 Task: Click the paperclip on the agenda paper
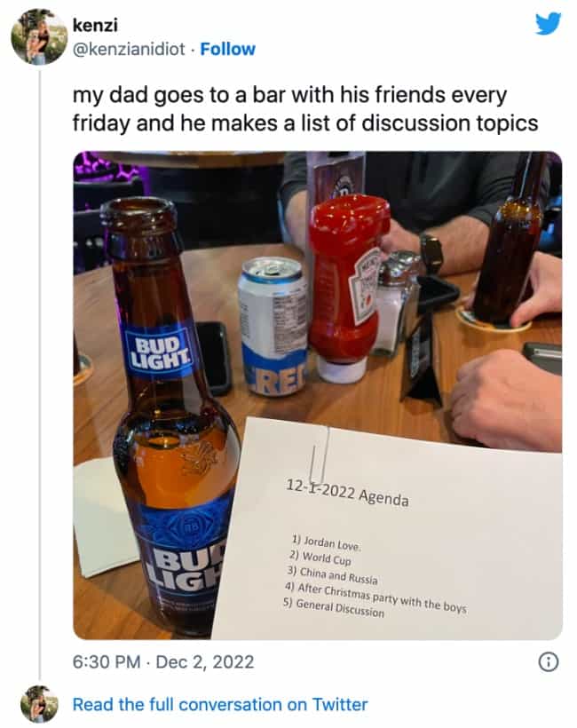pyautogui.click(x=320, y=455)
